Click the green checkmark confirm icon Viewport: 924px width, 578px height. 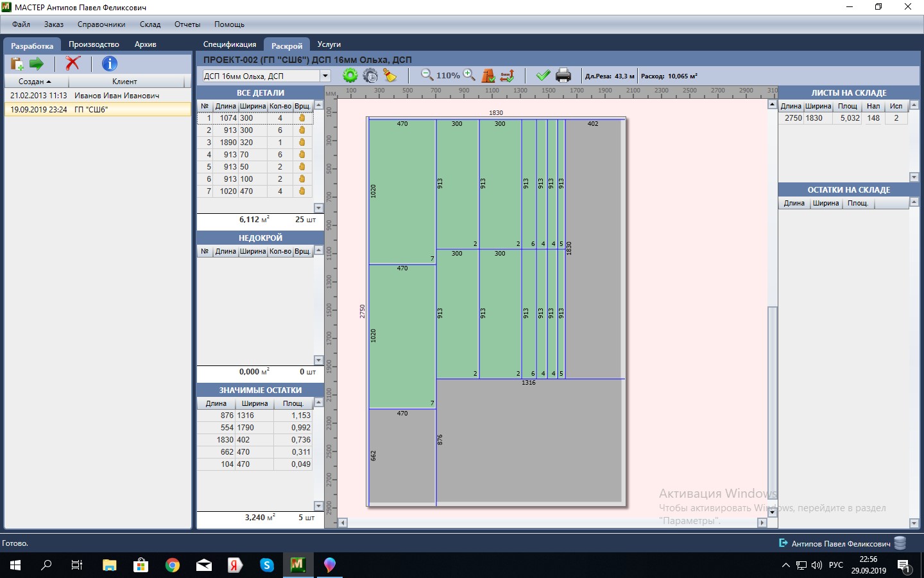tap(543, 76)
